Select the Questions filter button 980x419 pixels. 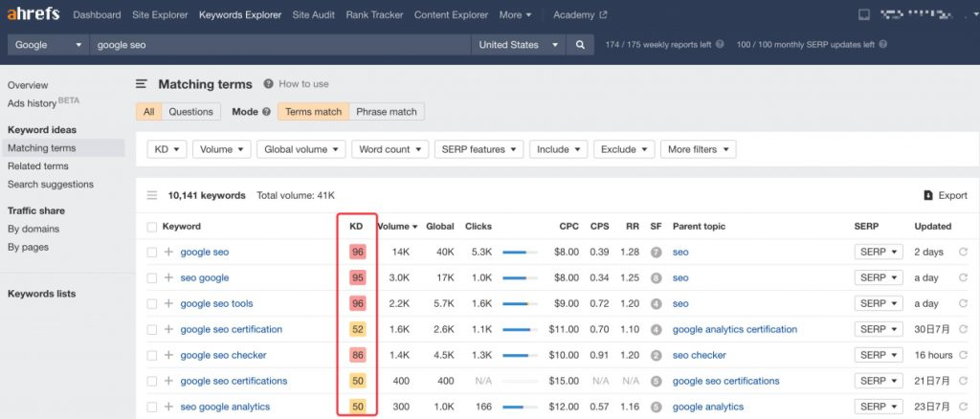click(190, 112)
